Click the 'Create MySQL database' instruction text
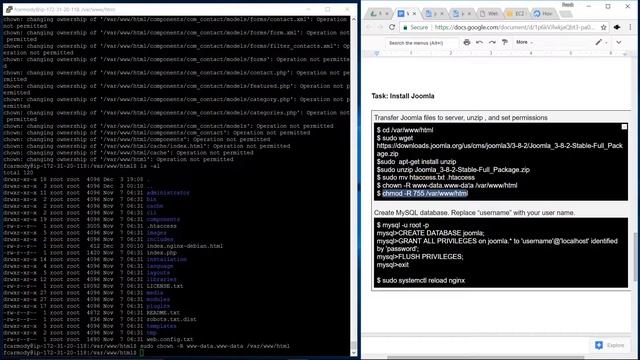This screenshot has height=360, width=640. [x=474, y=213]
